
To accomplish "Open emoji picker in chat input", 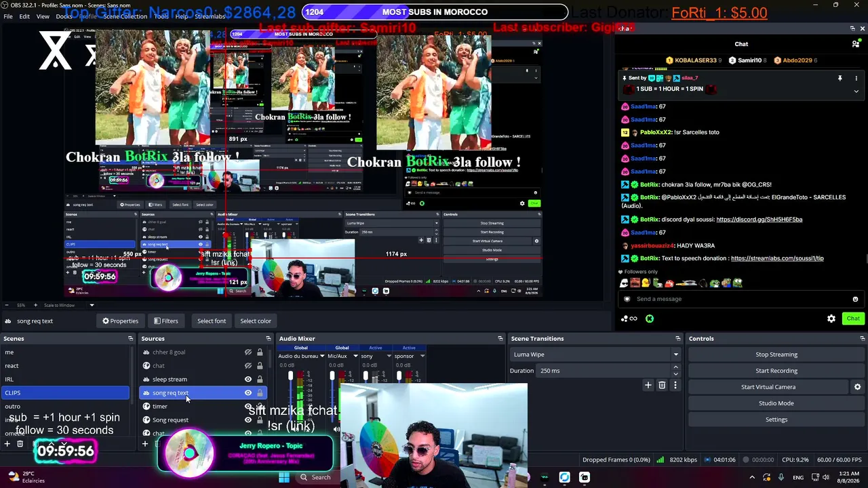I will (855, 299).
